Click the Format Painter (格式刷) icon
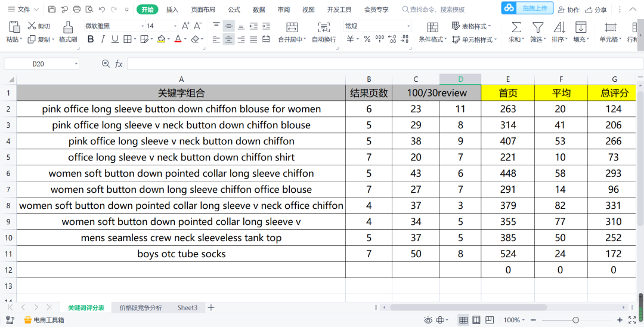This screenshot has width=644, height=327. click(68, 27)
